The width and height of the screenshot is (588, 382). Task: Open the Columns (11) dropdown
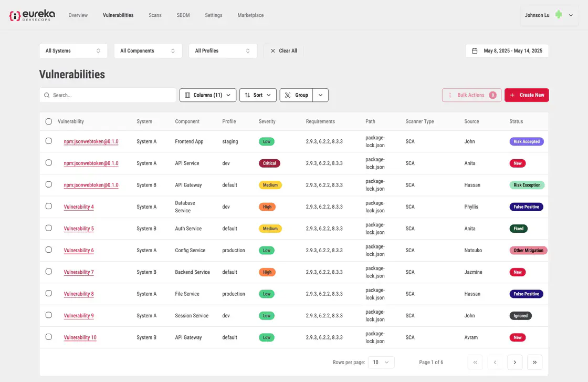208,95
